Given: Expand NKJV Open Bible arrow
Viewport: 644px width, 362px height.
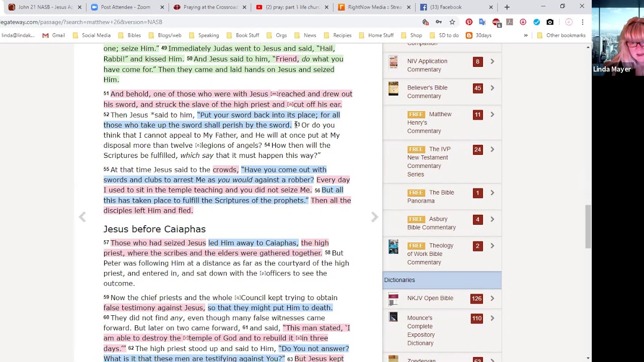Looking at the screenshot, I should tap(492, 298).
